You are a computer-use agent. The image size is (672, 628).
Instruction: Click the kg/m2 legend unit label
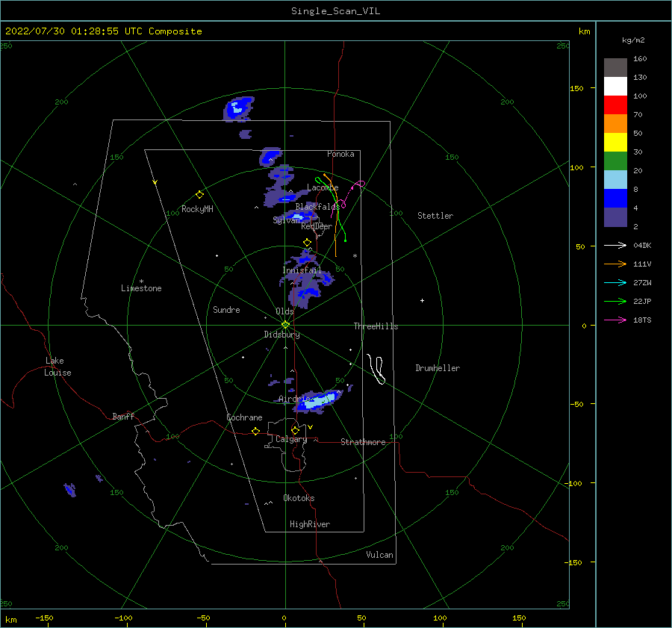[633, 40]
